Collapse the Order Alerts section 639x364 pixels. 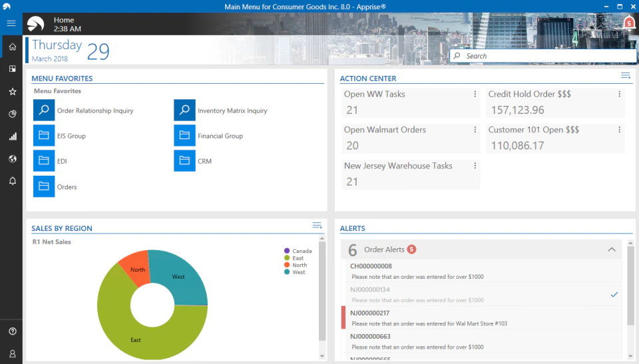click(611, 250)
